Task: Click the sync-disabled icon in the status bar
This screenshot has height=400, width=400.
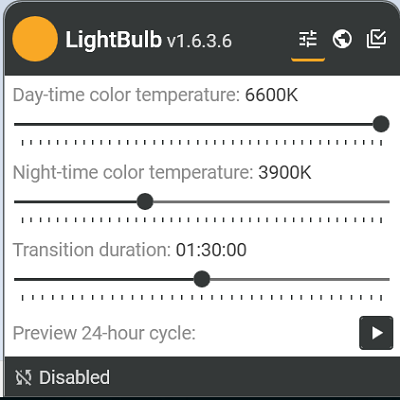Action: (x=24, y=378)
